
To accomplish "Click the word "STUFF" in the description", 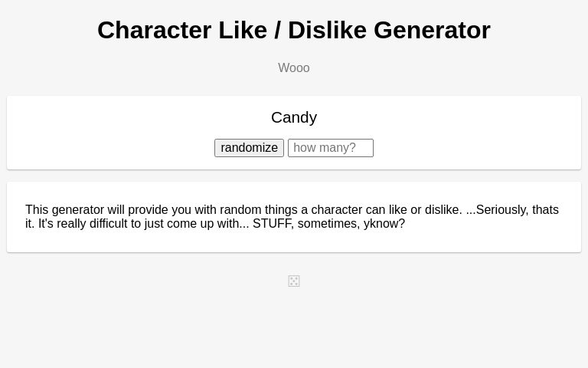I will point(273,224).
